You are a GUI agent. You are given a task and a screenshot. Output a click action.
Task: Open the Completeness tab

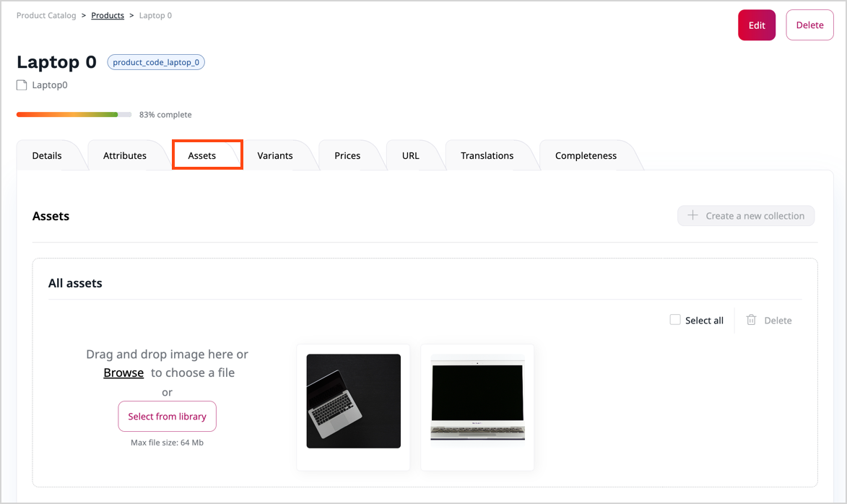586,155
